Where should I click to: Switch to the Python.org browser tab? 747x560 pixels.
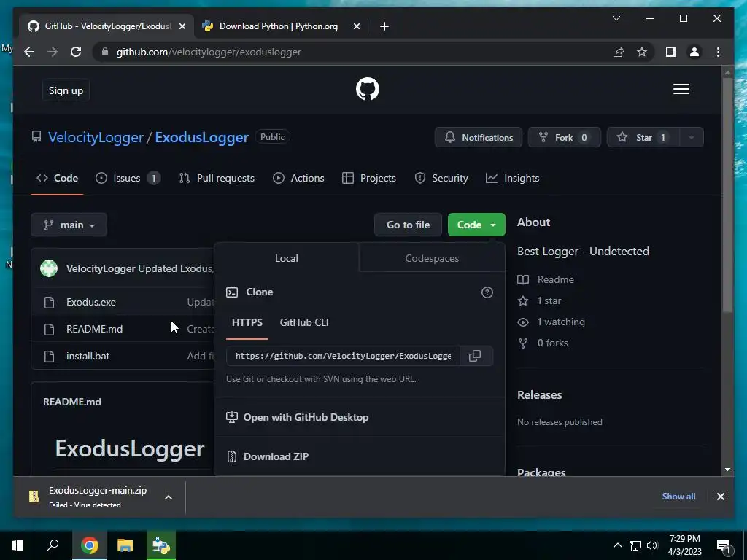pos(278,26)
